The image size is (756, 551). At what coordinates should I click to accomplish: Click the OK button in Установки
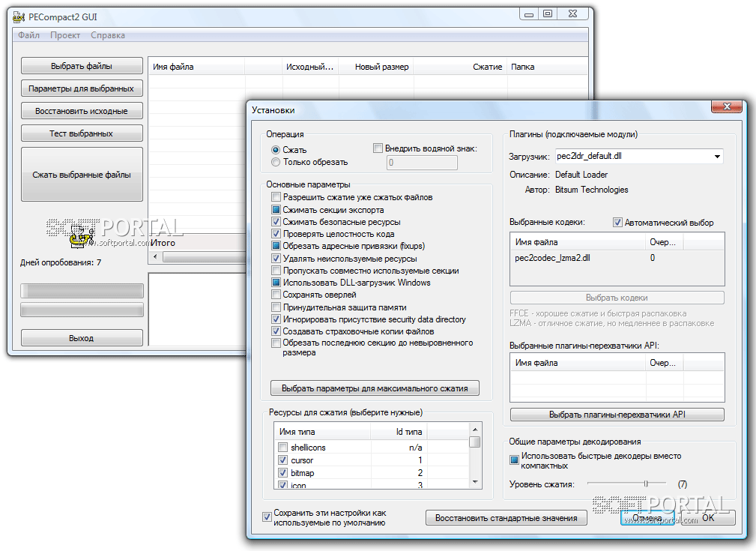pos(708,518)
